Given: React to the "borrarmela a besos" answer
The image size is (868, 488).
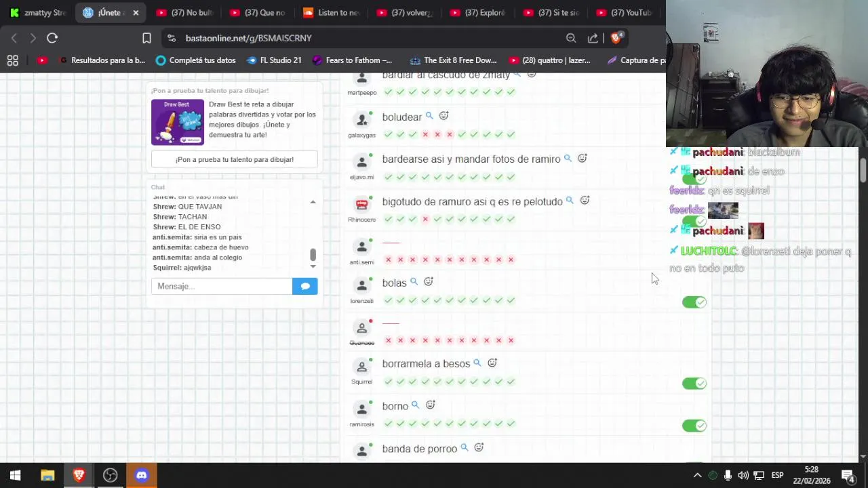Looking at the screenshot, I should point(492,363).
